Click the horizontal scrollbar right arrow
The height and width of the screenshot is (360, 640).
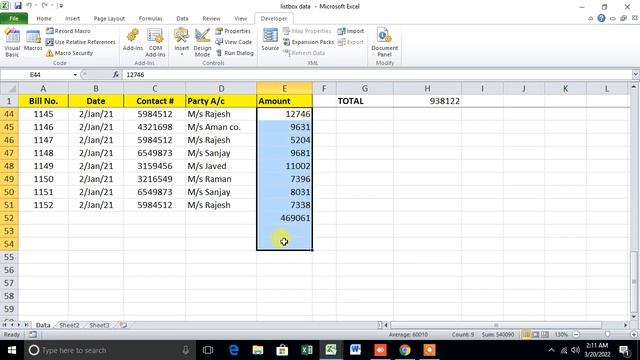625,325
